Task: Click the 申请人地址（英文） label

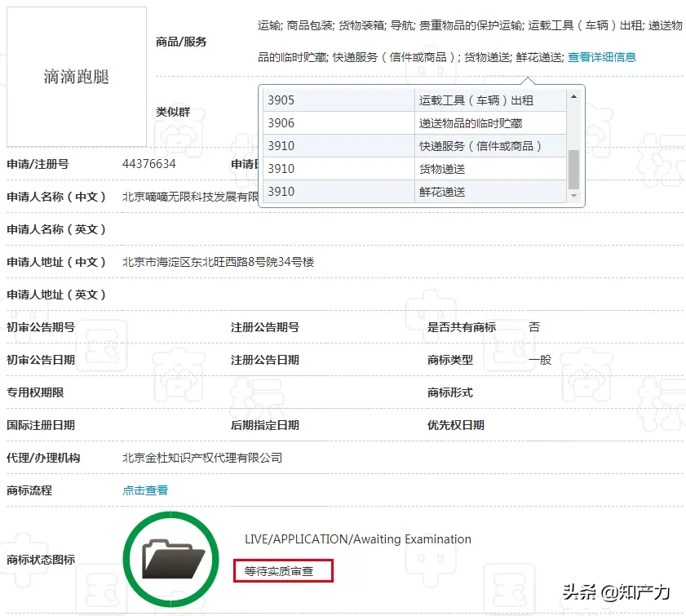Action: pos(56,295)
